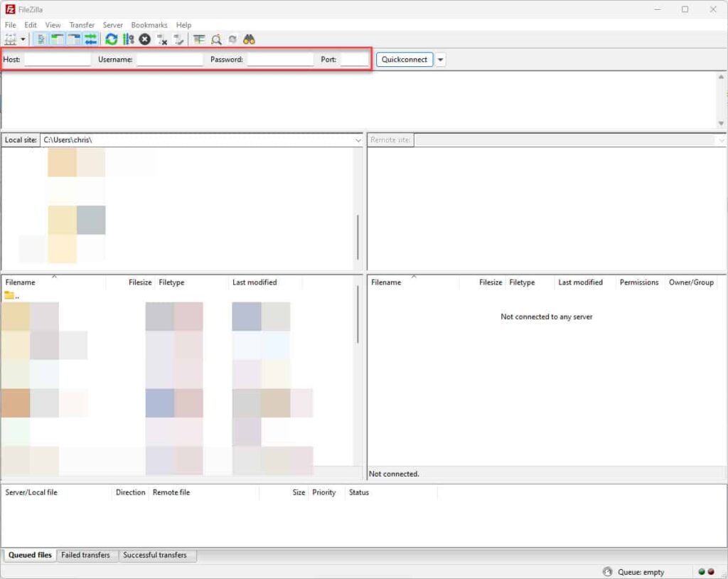The height and width of the screenshot is (579, 728).
Task: Click the 'Queue: empty' status text
Action: 641,572
